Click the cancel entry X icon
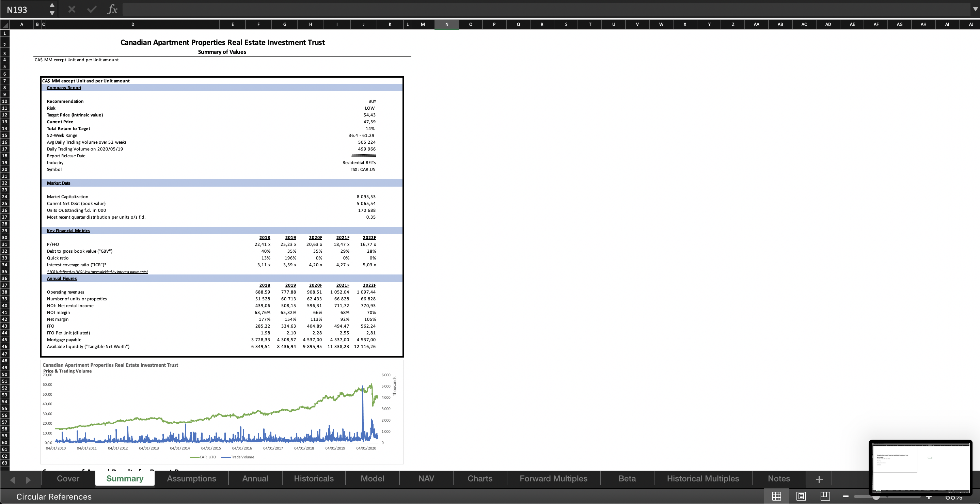The image size is (980, 504). tap(72, 10)
